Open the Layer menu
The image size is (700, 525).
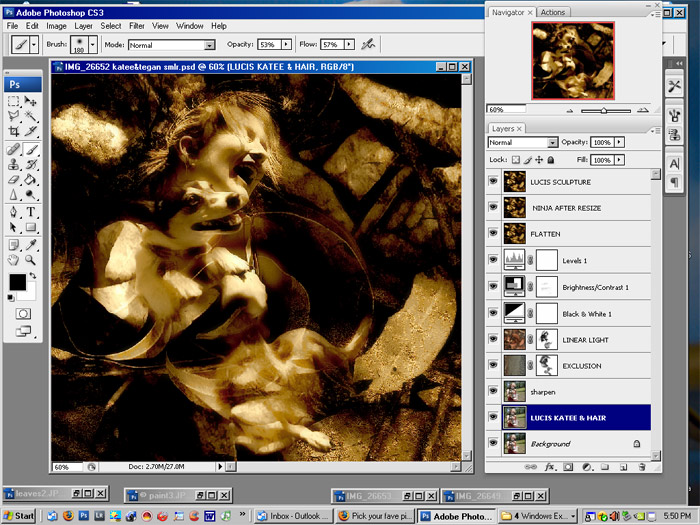pos(83,26)
